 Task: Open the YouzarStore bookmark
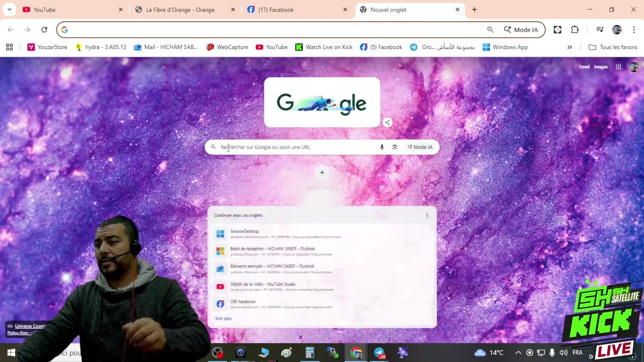[47, 47]
